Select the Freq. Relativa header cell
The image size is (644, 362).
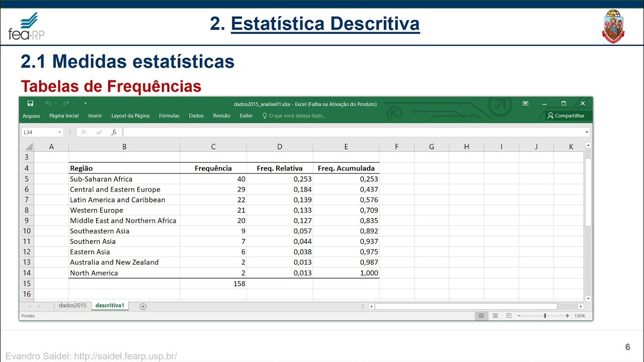tap(280, 168)
